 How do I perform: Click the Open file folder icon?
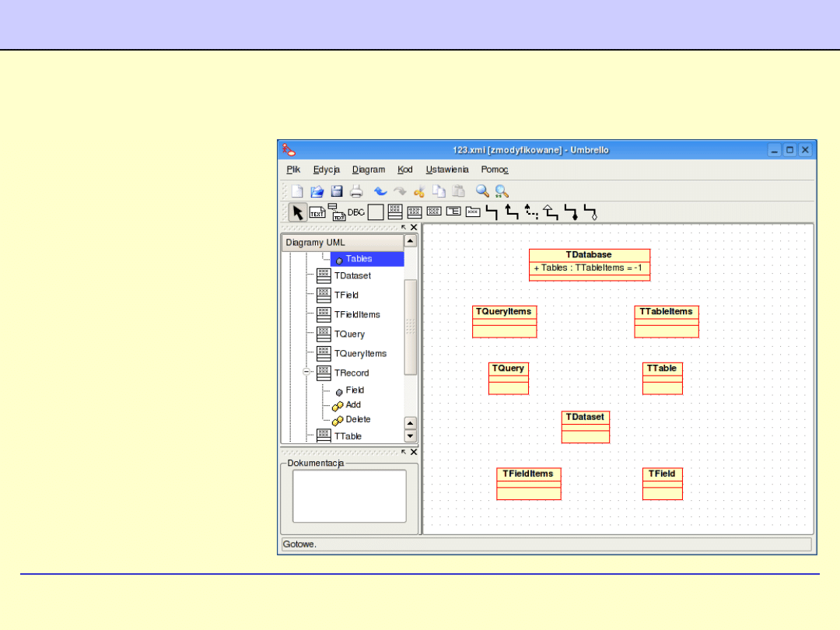click(x=317, y=191)
